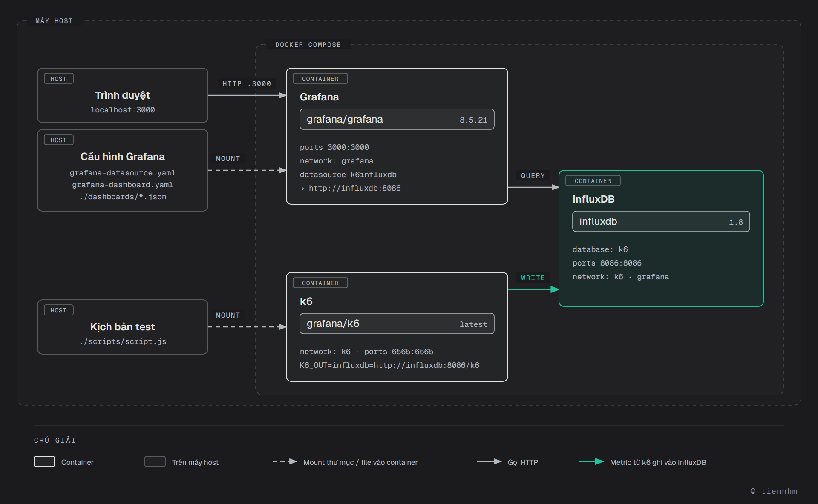This screenshot has width=818, height=504.
Task: Click 'Mount thư mục / file vào container' text
Action: coord(360,462)
